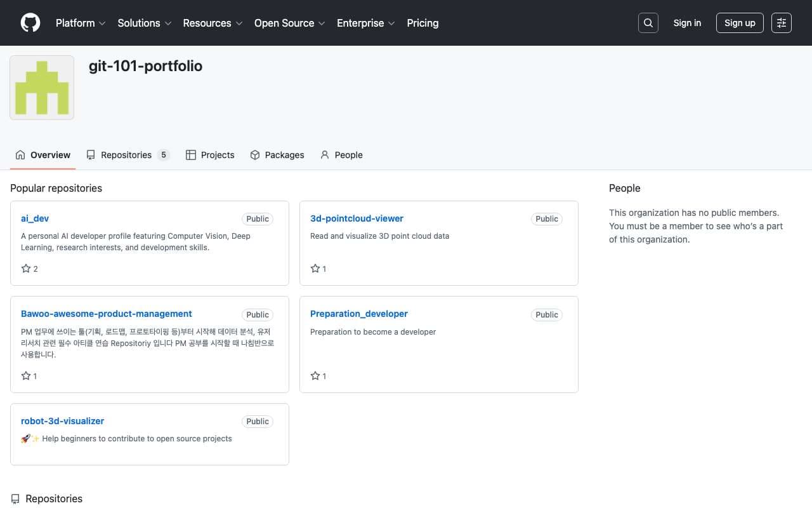Open the robot-3d-visualizer repository
Viewport: 812px width, 508px height.
pyautogui.click(x=62, y=421)
